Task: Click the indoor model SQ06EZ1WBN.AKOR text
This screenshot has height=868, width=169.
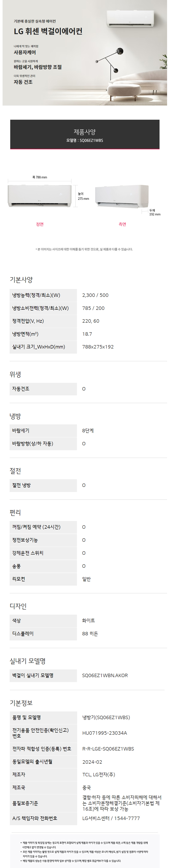Action: point(105,675)
